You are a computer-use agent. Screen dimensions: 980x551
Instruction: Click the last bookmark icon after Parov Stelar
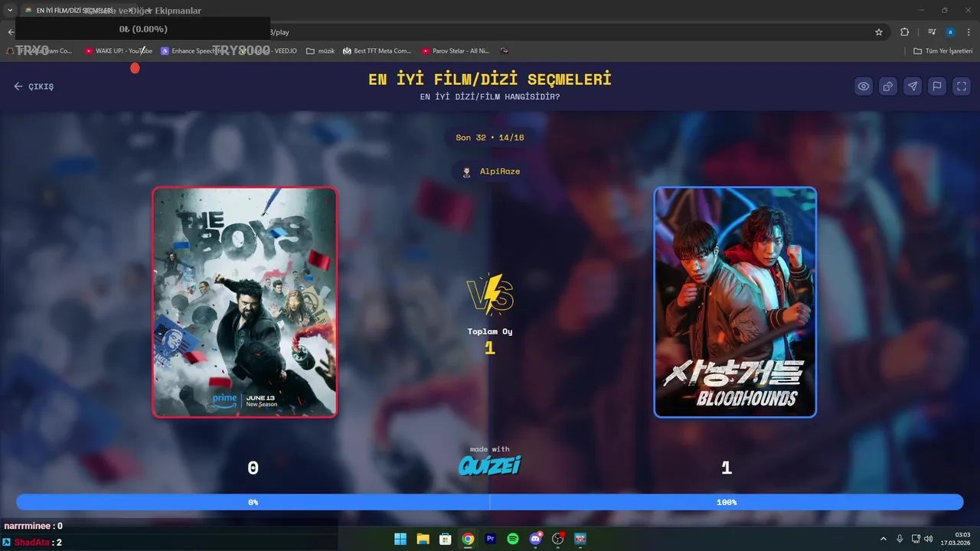click(x=505, y=51)
